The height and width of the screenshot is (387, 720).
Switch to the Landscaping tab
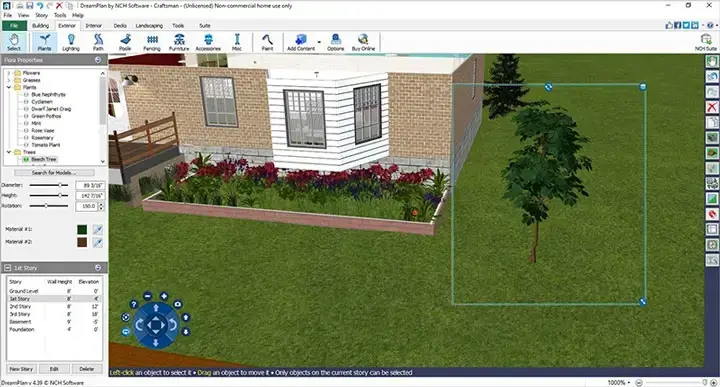[149, 26]
